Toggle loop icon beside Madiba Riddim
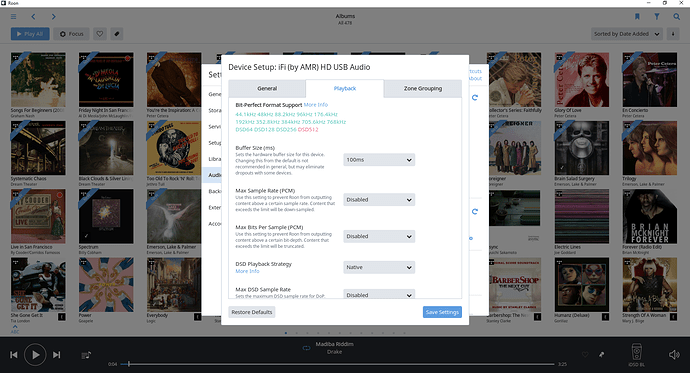Viewport: 690px width, 373px height. (306, 348)
